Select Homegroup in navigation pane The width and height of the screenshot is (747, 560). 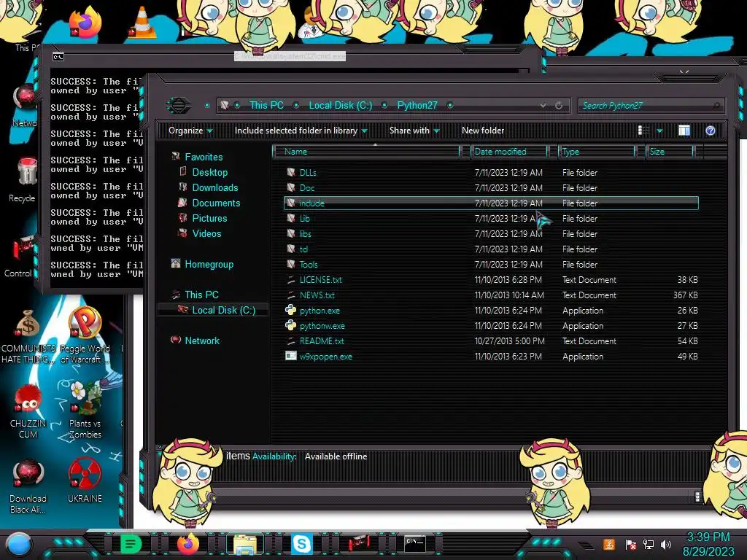(x=209, y=264)
